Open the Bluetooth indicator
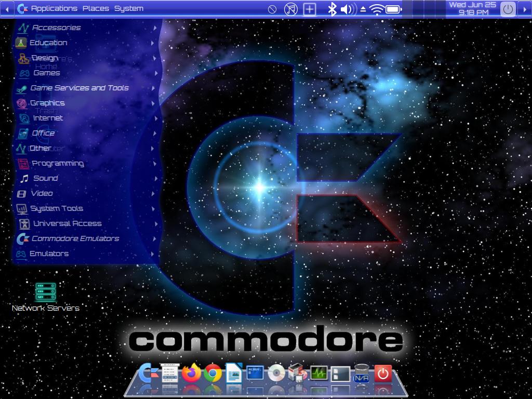Viewport: 532px width, 399px height. point(332,9)
